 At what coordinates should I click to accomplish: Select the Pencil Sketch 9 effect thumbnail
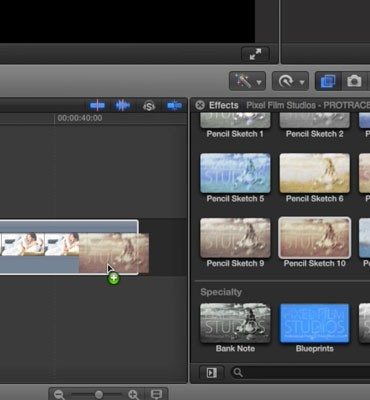point(235,238)
